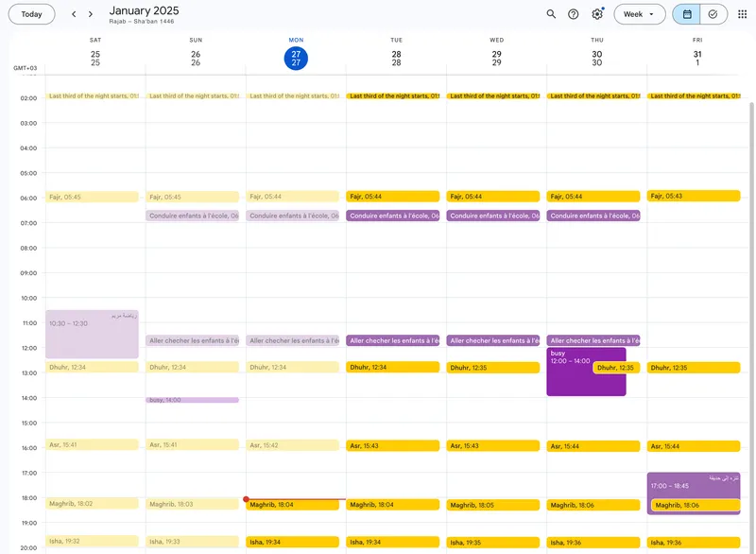This screenshot has width=756, height=554.
Task: Go to previous week with the back arrow
Action: tap(73, 13)
